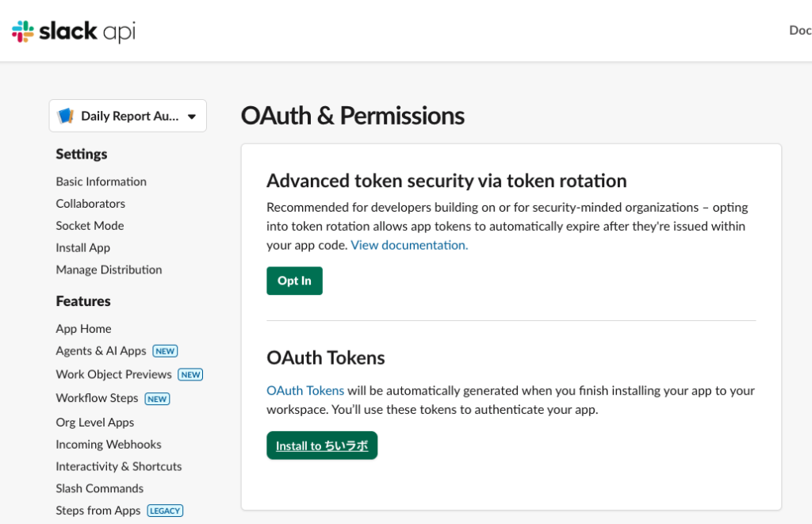Open Slash Commands page

coord(99,488)
